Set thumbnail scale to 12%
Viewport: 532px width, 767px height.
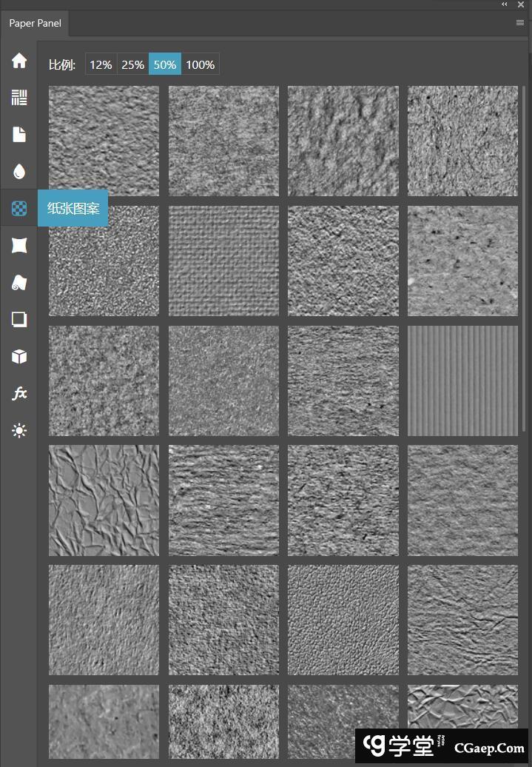tap(101, 64)
